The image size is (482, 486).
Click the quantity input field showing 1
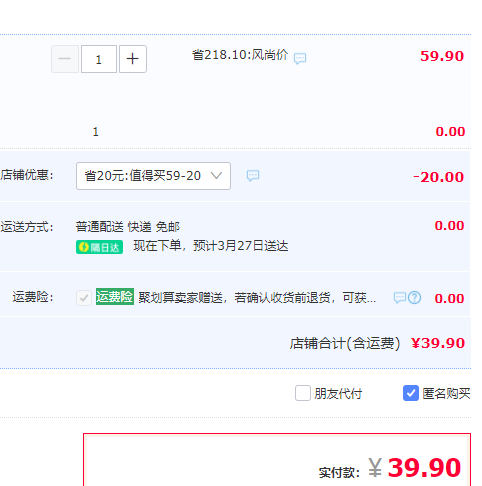[99, 59]
